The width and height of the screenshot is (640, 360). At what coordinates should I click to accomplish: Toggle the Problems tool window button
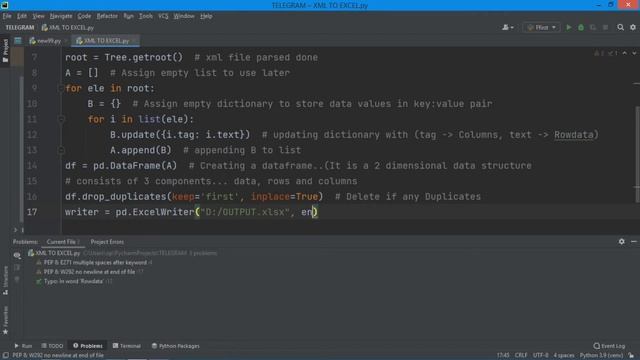88,346
